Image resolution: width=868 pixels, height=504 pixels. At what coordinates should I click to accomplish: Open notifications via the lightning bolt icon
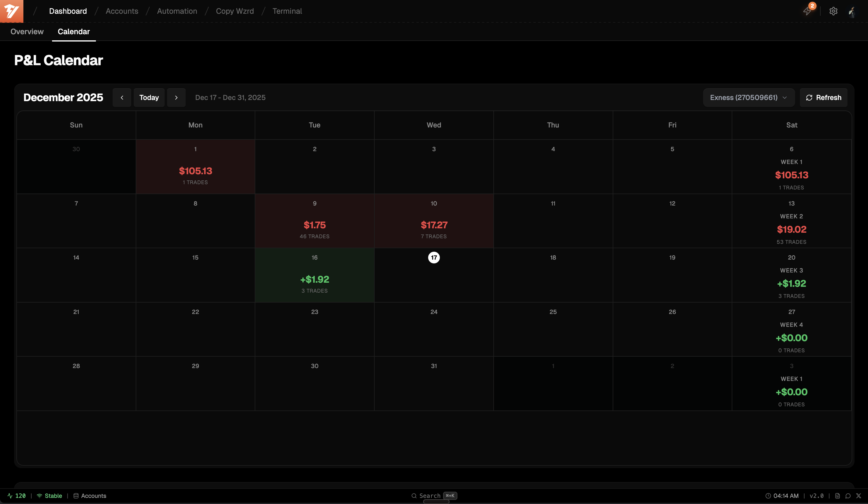tap(807, 11)
